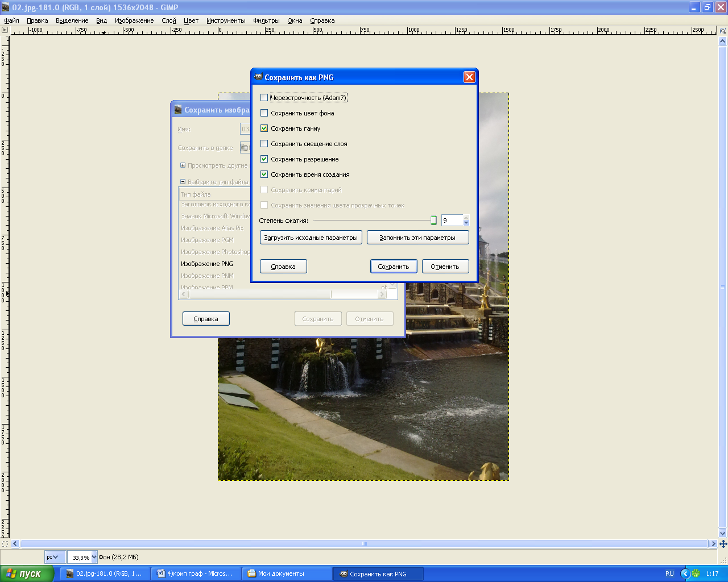Click 'Сохранить значения цвета прозрачных точек' checkbox
The image size is (728, 582).
264,205
